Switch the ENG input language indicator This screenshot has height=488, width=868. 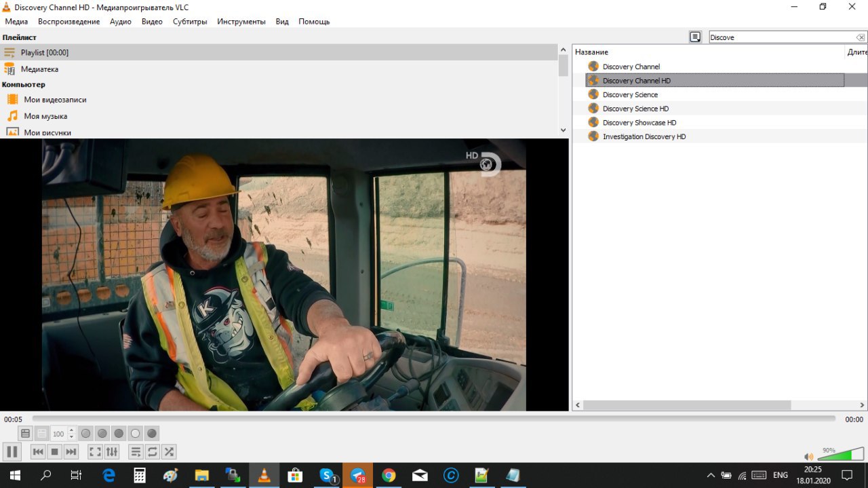780,476
